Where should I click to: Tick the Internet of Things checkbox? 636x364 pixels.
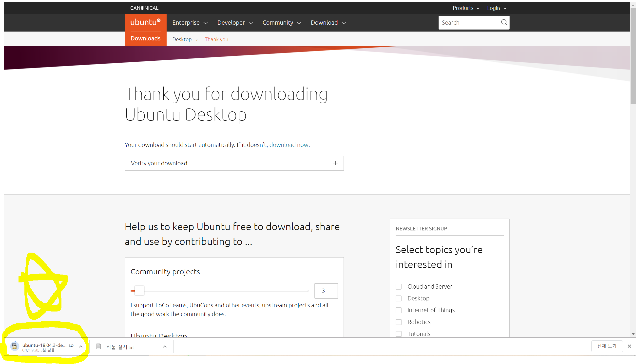coord(399,310)
